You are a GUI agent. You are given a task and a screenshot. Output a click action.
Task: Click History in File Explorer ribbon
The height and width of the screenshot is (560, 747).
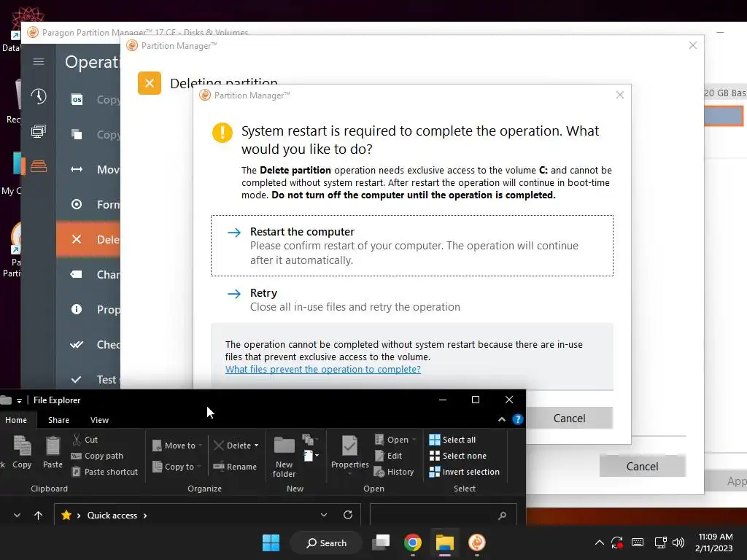click(394, 472)
